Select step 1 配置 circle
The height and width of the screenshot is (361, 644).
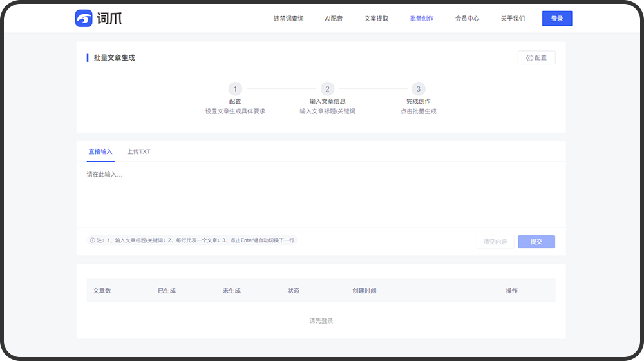click(x=235, y=89)
